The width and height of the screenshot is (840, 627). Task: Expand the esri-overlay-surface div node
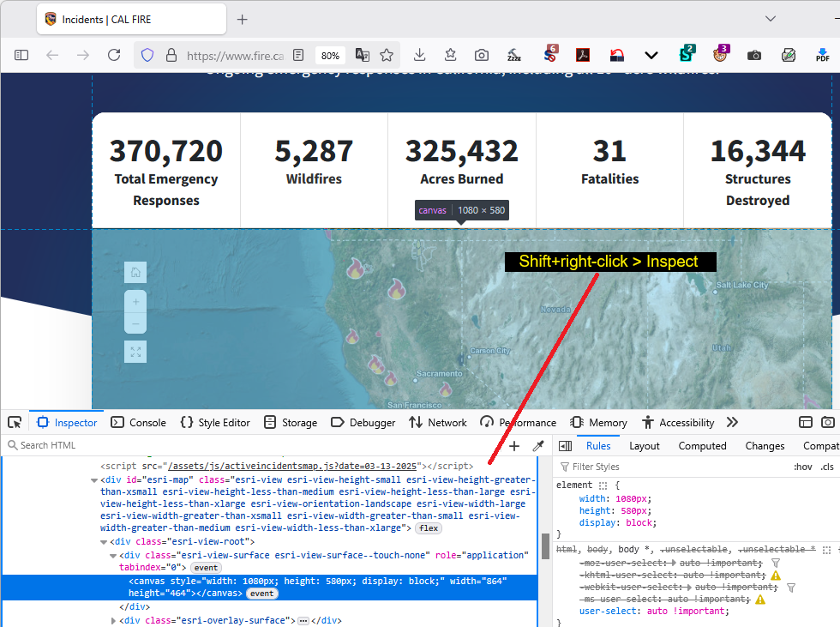(x=114, y=620)
